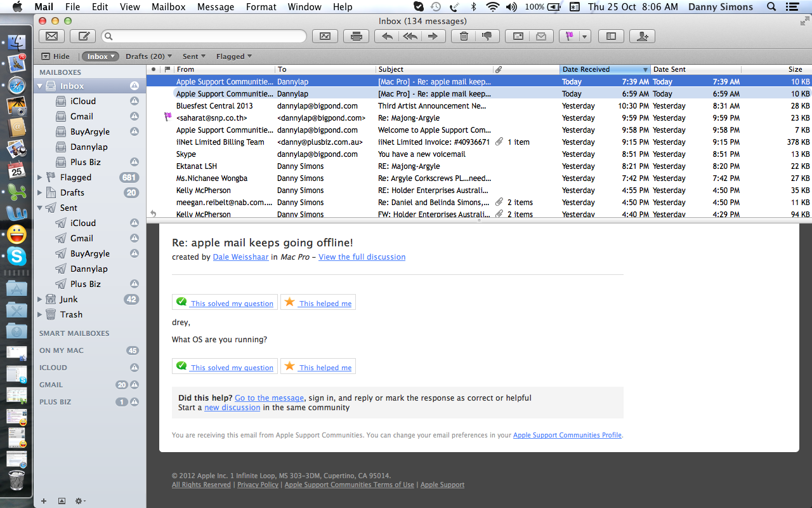Viewport: 812px width, 508px height.
Task: Click the 'new discussion' link
Action: tap(232, 408)
